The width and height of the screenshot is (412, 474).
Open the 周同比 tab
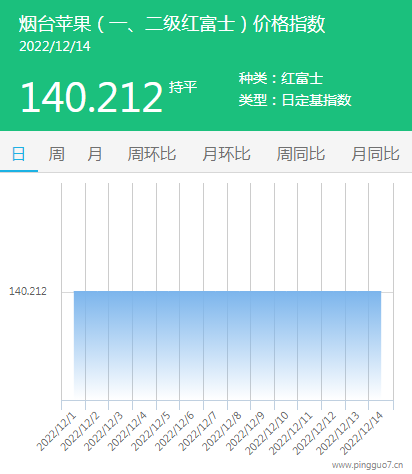pyautogui.click(x=301, y=154)
